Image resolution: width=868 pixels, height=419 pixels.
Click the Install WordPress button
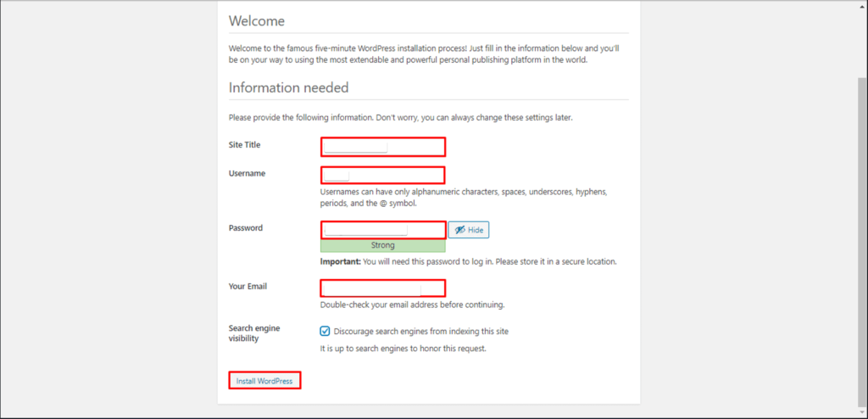tap(264, 381)
